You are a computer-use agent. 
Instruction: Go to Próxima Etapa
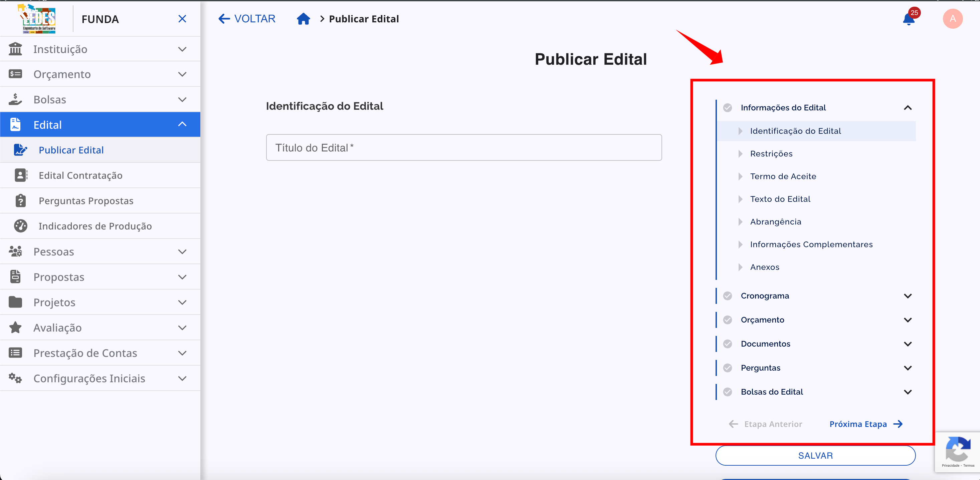click(x=865, y=424)
